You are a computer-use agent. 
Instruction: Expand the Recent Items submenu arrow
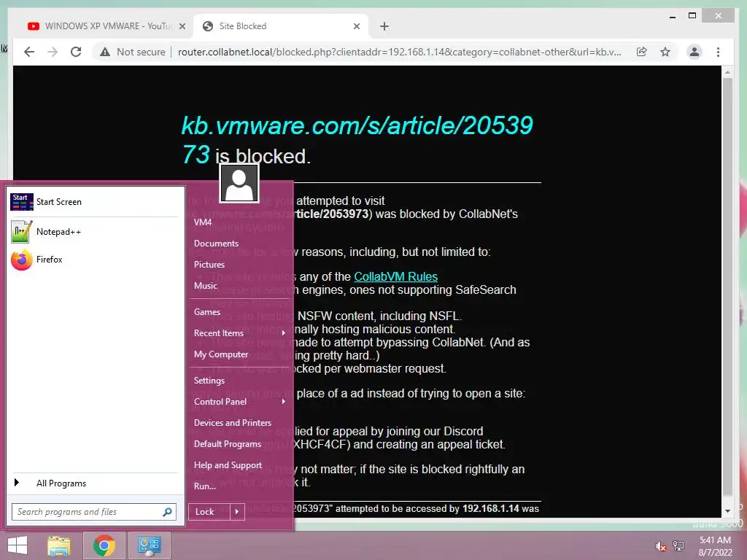tap(284, 332)
